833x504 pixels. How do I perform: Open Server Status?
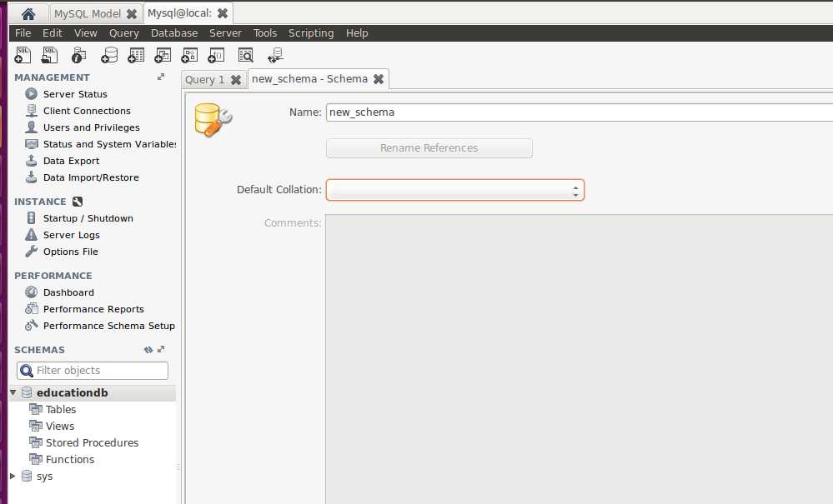click(x=75, y=94)
